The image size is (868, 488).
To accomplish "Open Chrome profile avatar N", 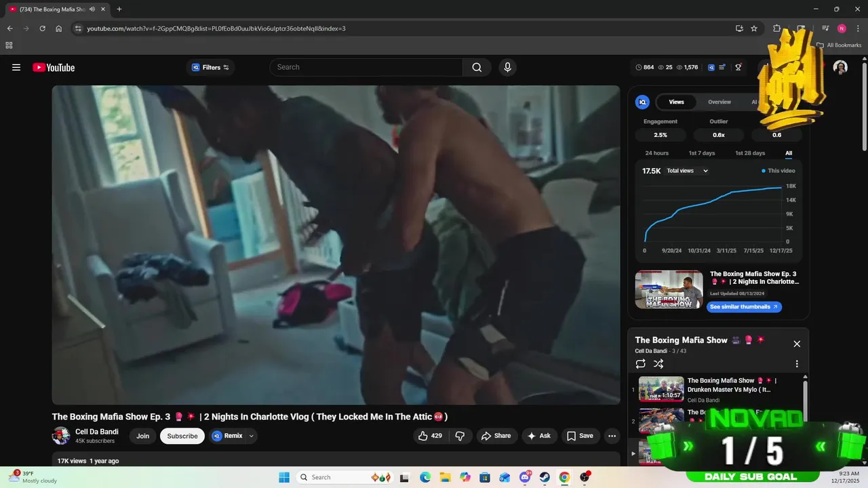I will tap(842, 28).
